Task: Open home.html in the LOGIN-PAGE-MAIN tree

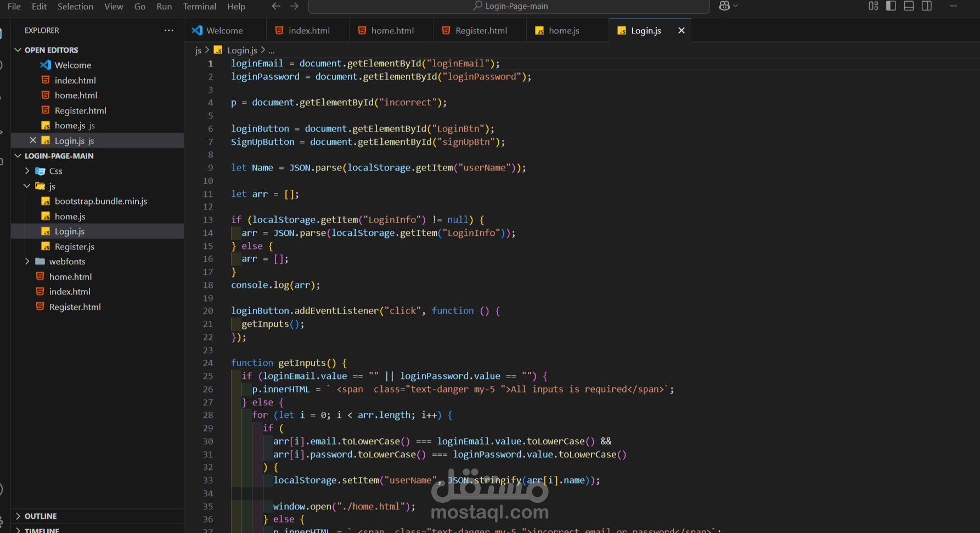Action: 70,277
